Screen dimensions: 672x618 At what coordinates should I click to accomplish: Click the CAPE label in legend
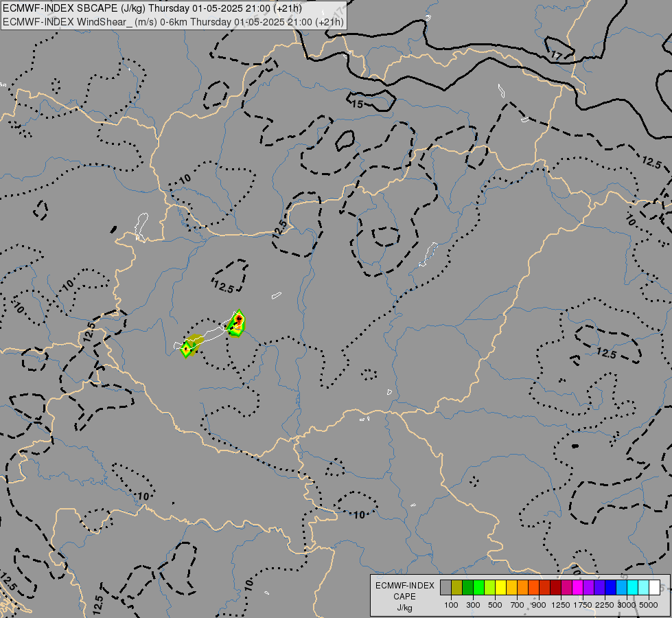point(404,597)
